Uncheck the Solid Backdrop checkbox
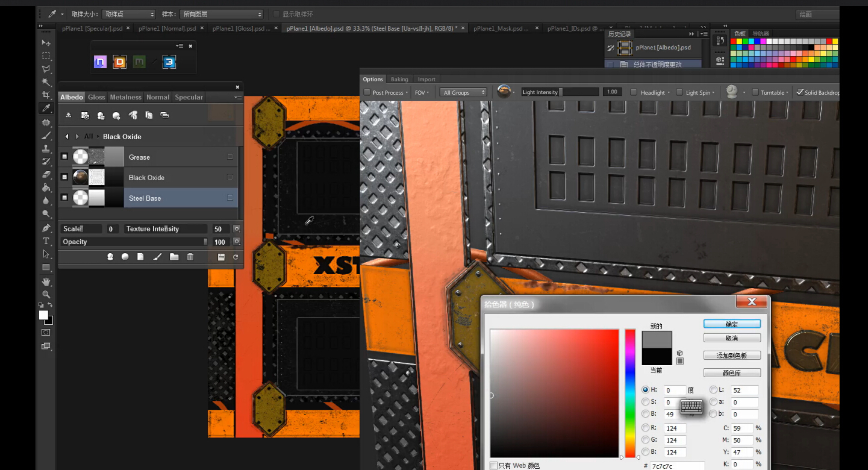The height and width of the screenshot is (470, 868). [x=800, y=92]
